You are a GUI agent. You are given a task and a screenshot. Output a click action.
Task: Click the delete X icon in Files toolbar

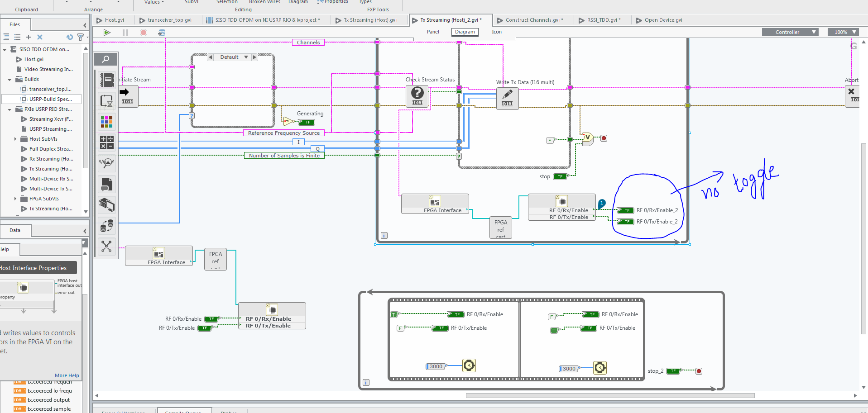point(40,37)
